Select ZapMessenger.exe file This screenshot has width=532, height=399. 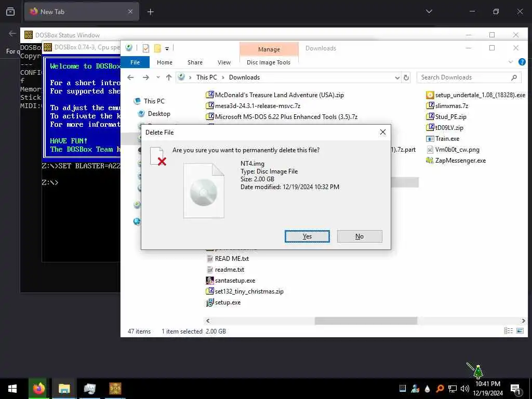pos(456,161)
